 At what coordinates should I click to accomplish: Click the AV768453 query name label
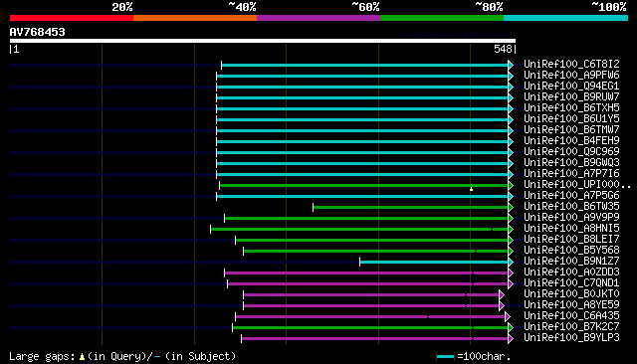click(38, 32)
